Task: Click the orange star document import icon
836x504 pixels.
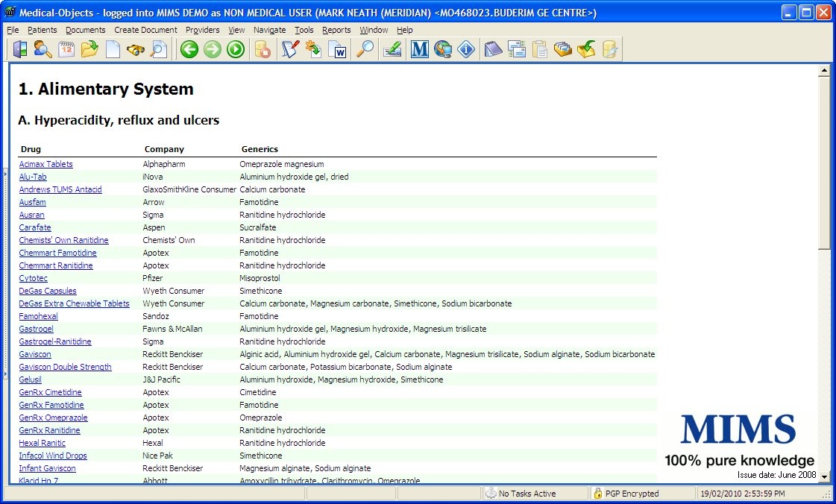Action: (x=313, y=49)
